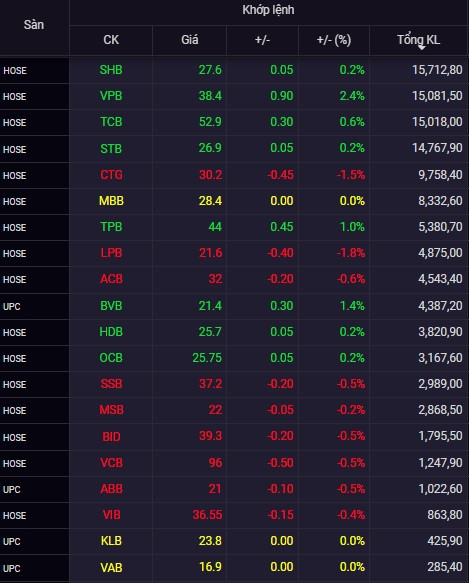Sort by the Giá column header

[x=189, y=40]
